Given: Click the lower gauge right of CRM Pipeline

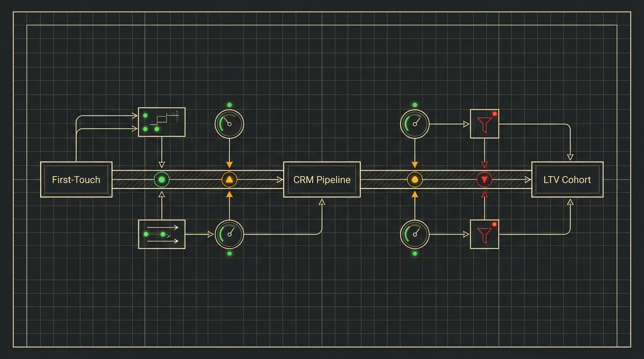Looking at the screenshot, I should tap(415, 234).
